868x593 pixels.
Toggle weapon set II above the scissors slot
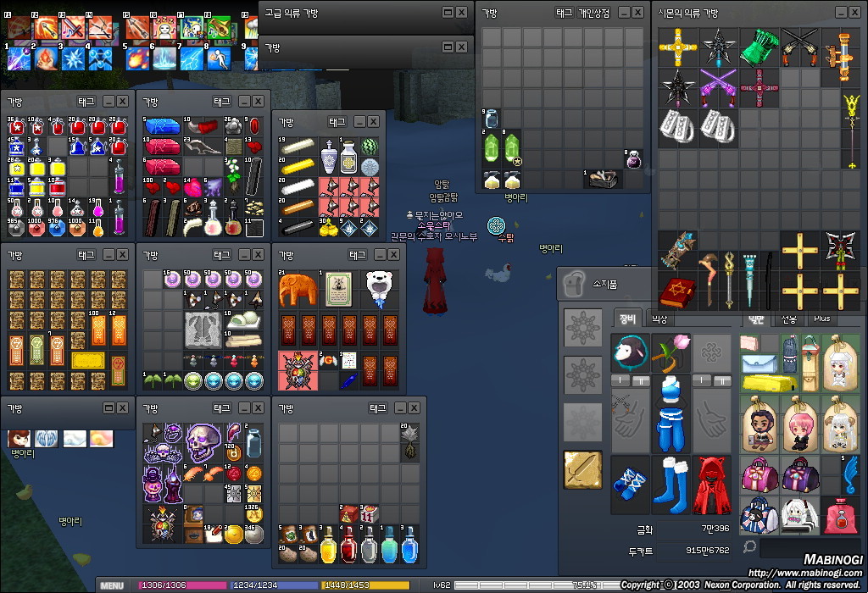pos(641,380)
